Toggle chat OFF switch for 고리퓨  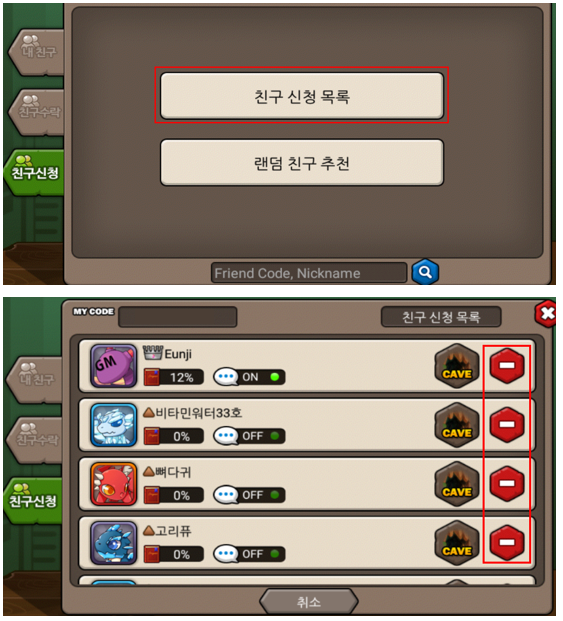249,554
